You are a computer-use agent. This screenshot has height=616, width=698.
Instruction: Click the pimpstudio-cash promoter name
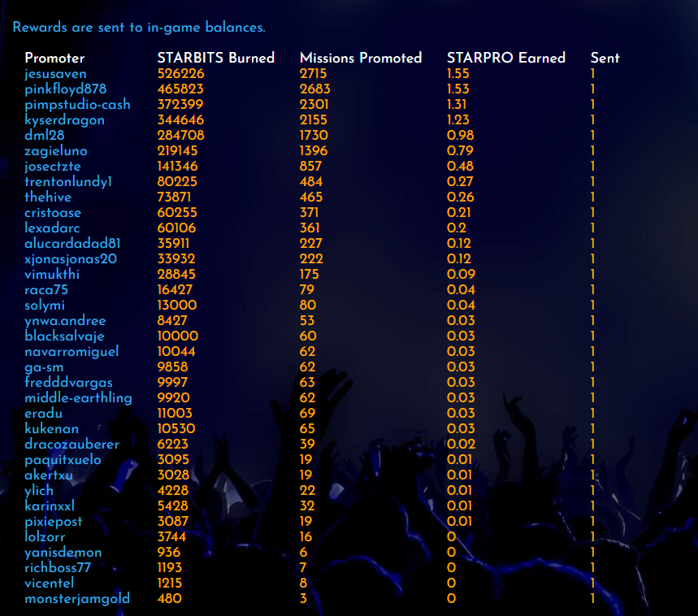coord(77,105)
